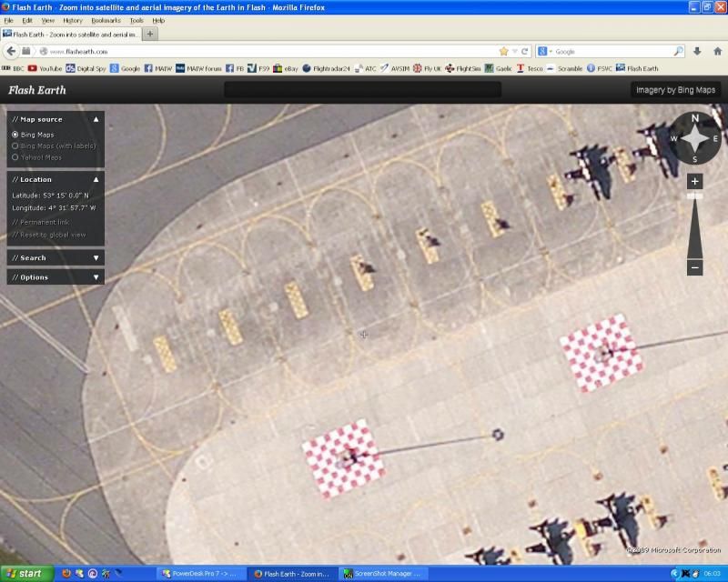Expand the Search panel

[x=96, y=257]
